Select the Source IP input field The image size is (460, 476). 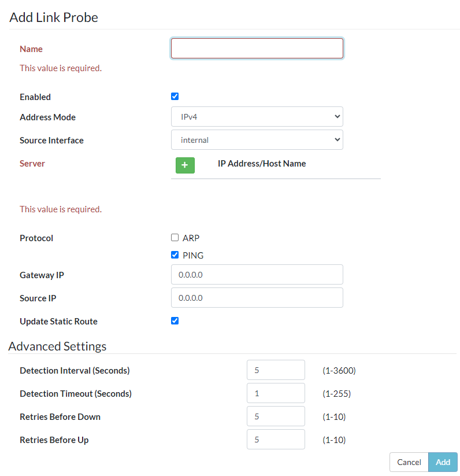pos(257,298)
